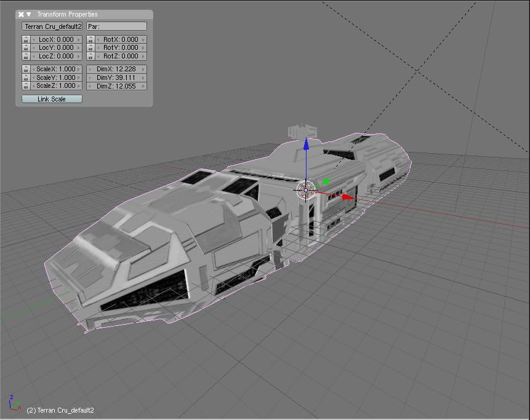Decrease ScaleY with its left arrow
The image size is (530, 420).
pos(33,77)
